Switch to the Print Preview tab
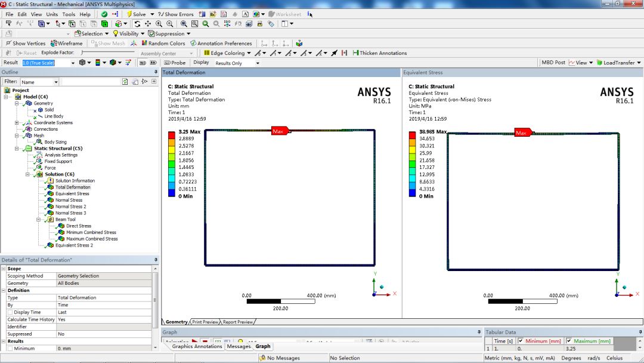Image resolution: width=644 pixels, height=363 pixels. point(205,322)
